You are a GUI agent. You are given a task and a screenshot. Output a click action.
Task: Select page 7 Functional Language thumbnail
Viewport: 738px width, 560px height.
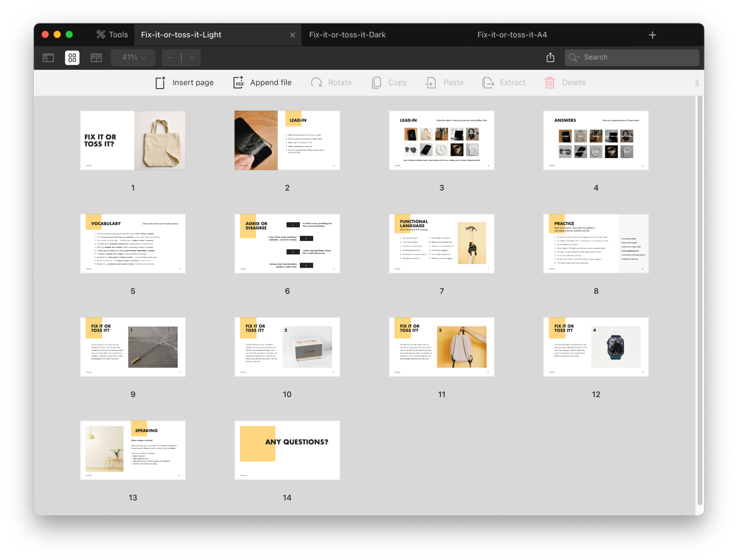(x=441, y=243)
